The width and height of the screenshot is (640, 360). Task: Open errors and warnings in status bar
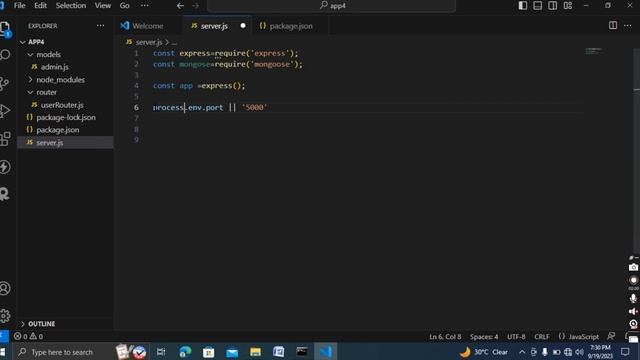(28, 337)
